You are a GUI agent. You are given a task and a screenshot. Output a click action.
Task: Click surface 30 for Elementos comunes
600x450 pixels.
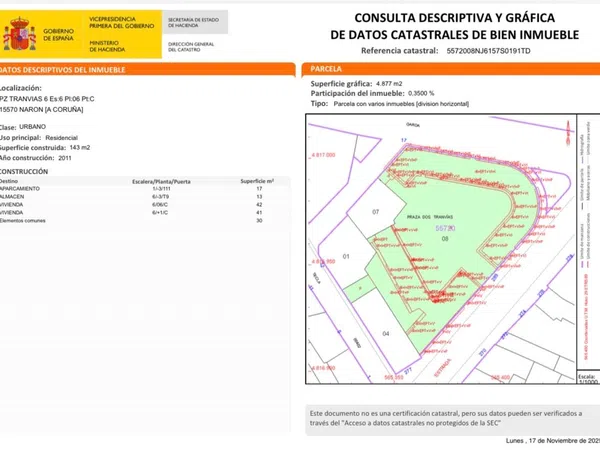tap(259, 221)
